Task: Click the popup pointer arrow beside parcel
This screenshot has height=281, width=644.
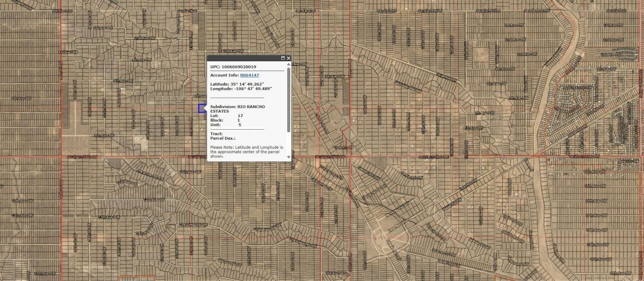Action: tap(205, 108)
